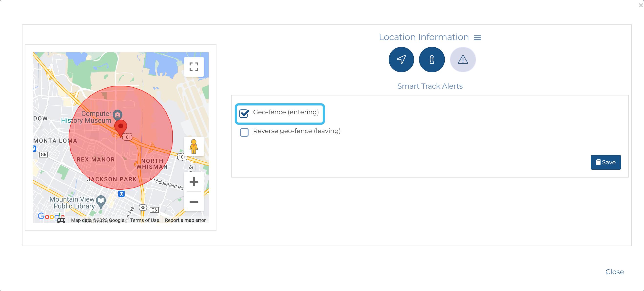The height and width of the screenshot is (291, 644).
Task: Toggle fullscreen map view
Action: point(194,67)
